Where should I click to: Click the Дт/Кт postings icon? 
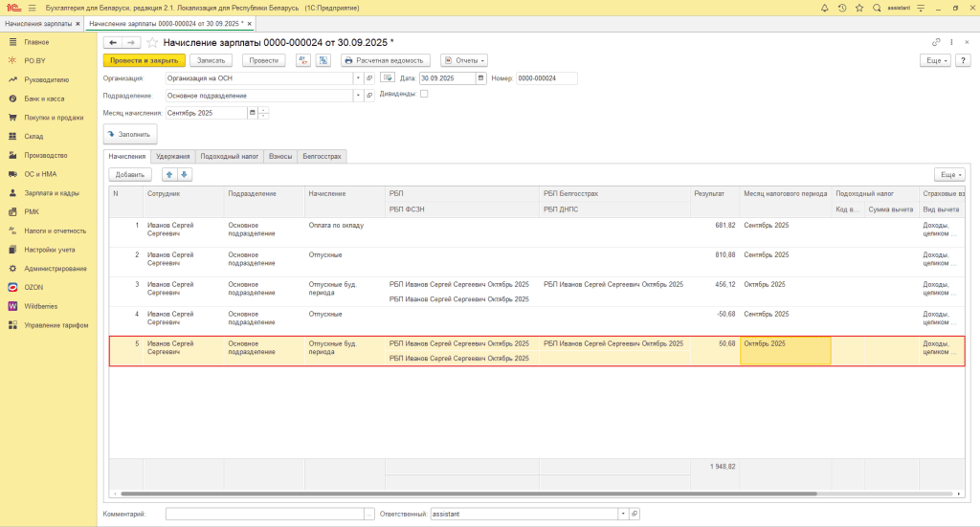click(x=303, y=60)
